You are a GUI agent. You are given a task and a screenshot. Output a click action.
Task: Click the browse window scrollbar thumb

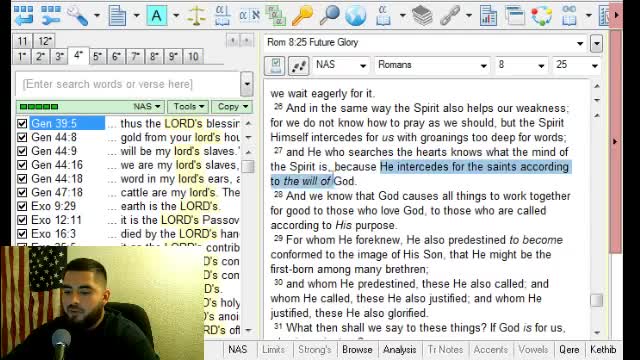596,300
